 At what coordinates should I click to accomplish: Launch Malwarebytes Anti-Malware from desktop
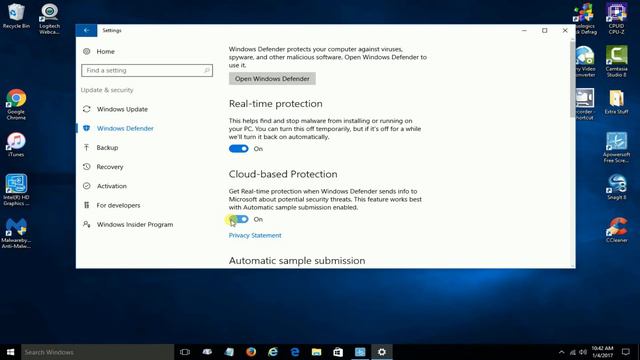click(x=16, y=233)
